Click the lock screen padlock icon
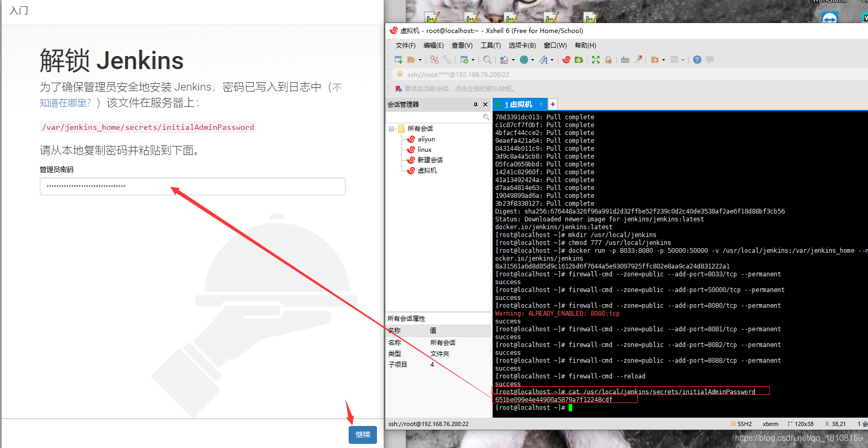The image size is (868, 448). pos(608,60)
